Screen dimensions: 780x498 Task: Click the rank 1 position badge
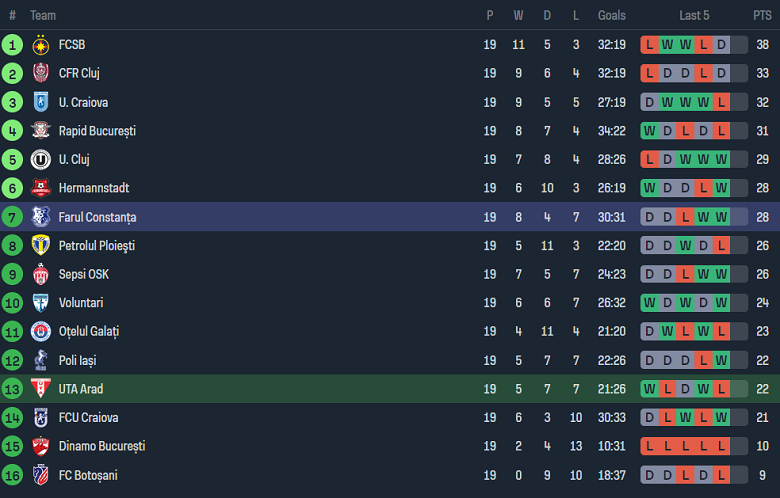click(x=12, y=45)
